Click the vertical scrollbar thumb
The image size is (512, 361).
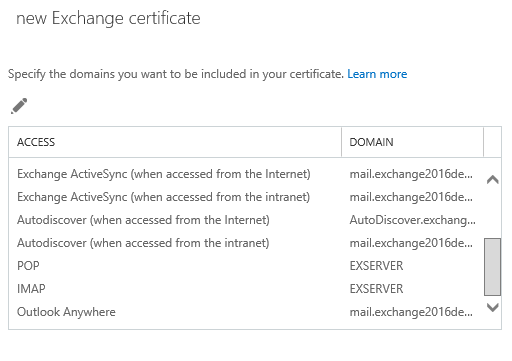(x=492, y=267)
